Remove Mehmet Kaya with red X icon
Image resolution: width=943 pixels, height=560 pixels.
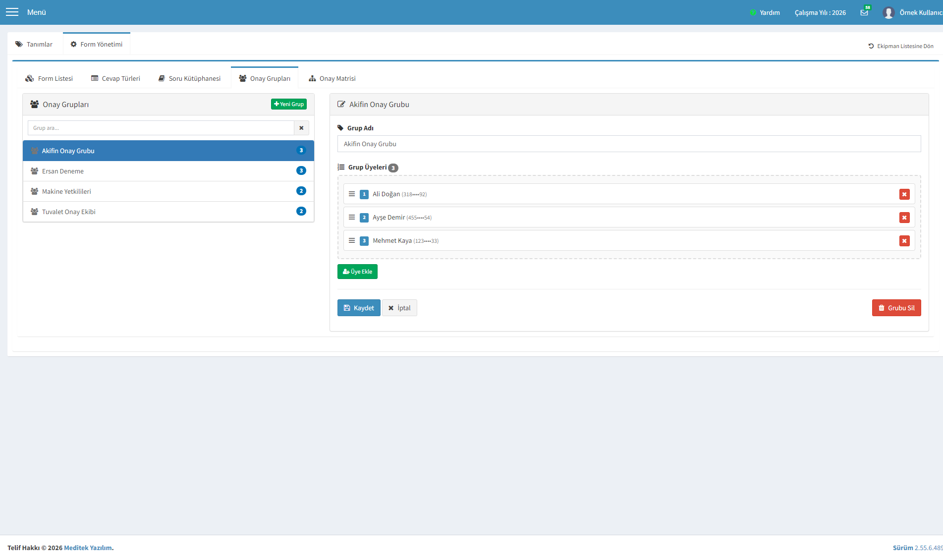click(904, 241)
